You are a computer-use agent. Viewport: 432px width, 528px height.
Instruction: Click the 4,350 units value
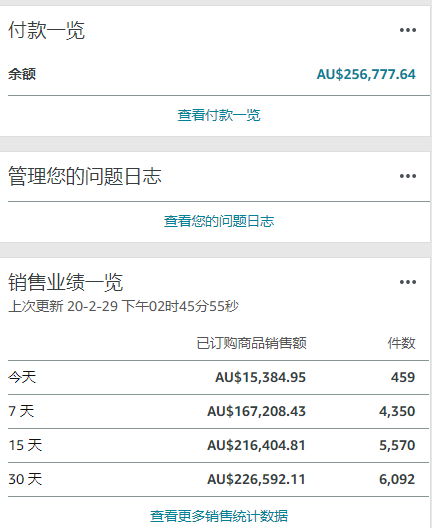(x=397, y=411)
